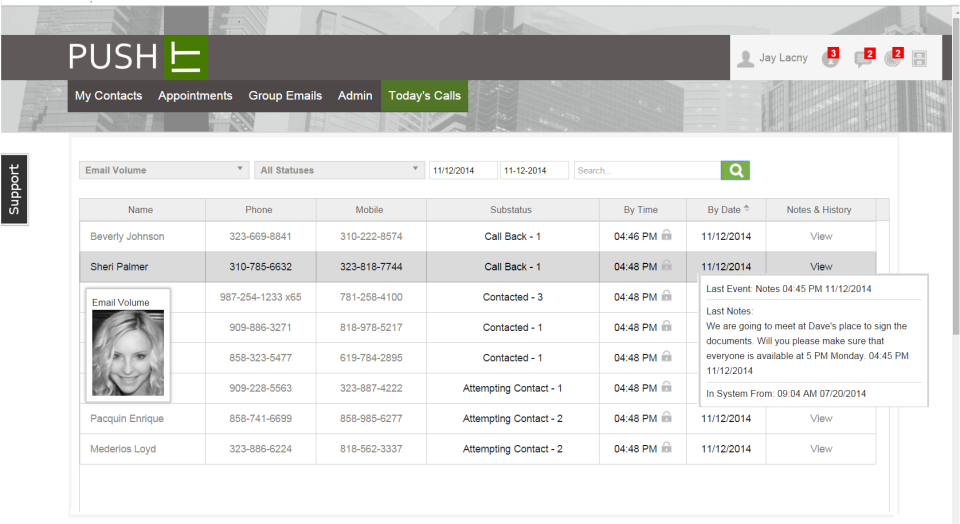
Task: View notes for Pacquin Enrique
Action: [821, 419]
